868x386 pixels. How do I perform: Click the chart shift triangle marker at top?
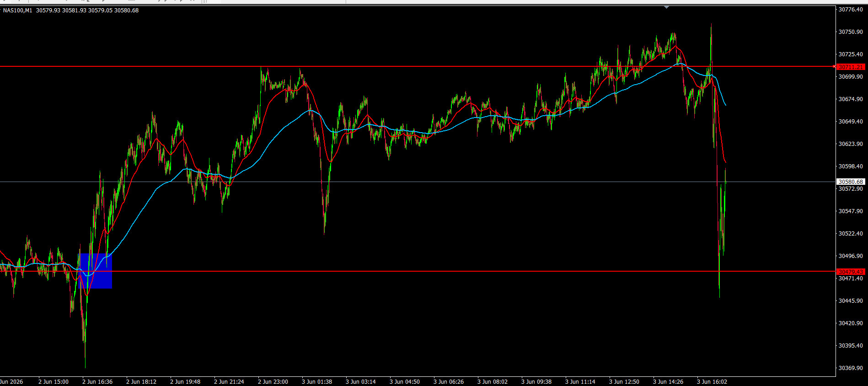point(666,7)
